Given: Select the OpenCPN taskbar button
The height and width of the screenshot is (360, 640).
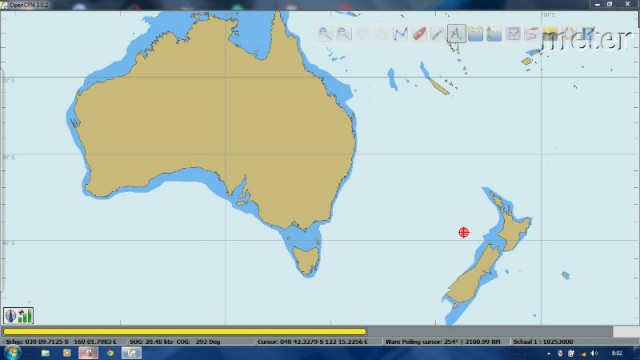Looking at the screenshot, I should 131,353.
